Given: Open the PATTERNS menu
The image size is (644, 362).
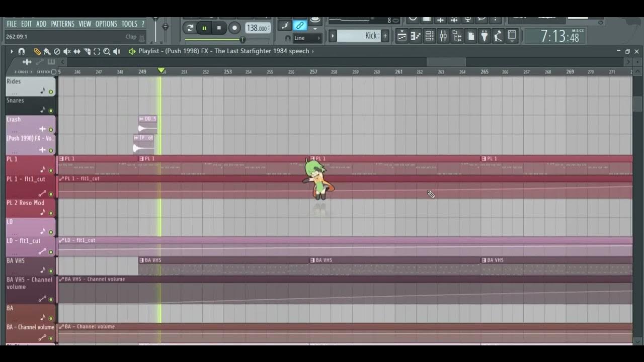Looking at the screenshot, I should click(x=62, y=24).
